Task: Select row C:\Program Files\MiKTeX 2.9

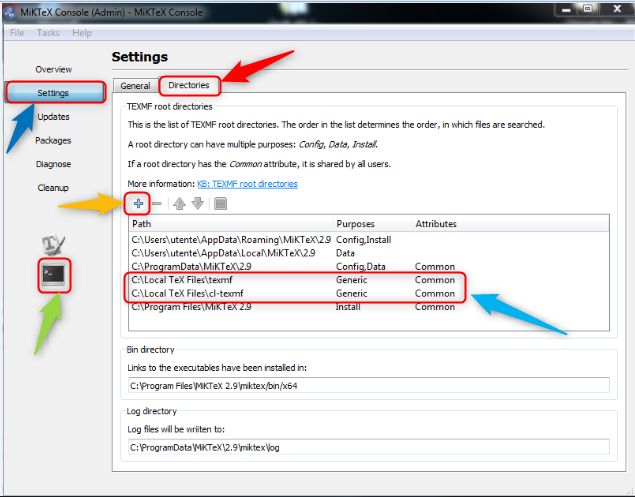Action: click(369, 307)
